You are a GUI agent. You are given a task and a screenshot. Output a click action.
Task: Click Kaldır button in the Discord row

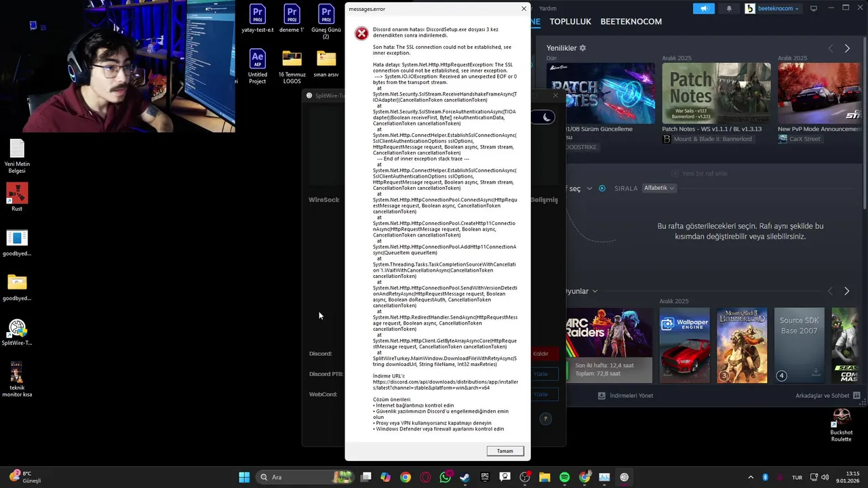click(x=540, y=354)
